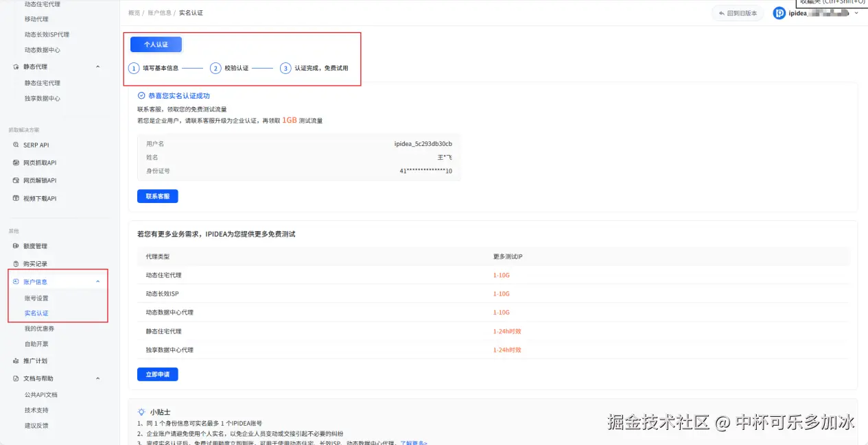Click the 静态代理 sidebar icon
868x445 pixels.
click(x=16, y=67)
